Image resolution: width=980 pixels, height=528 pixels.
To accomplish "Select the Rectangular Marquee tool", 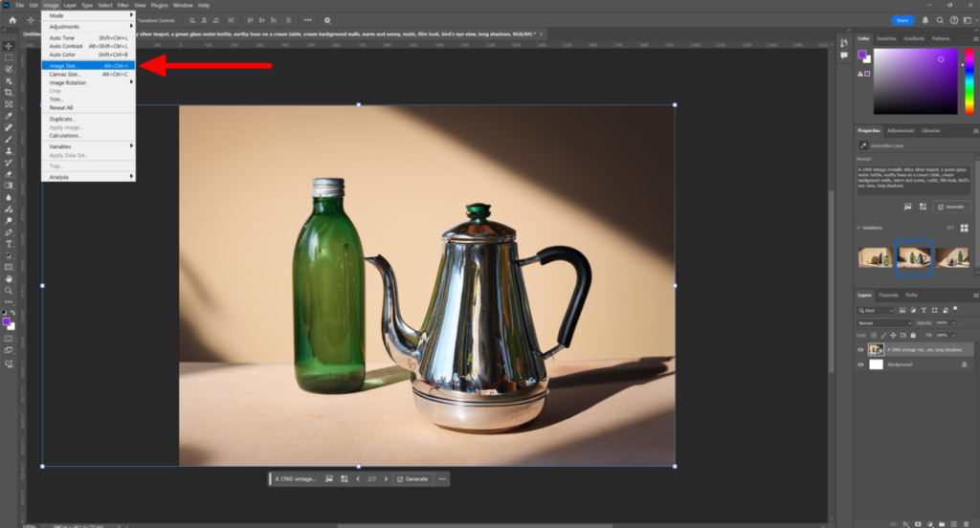I will point(9,57).
